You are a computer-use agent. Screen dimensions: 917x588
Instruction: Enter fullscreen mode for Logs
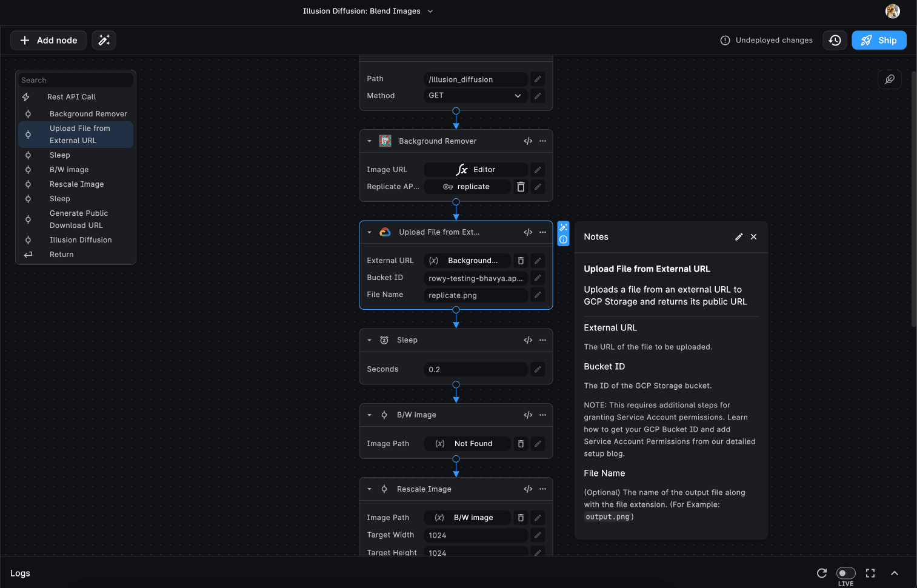coord(870,573)
